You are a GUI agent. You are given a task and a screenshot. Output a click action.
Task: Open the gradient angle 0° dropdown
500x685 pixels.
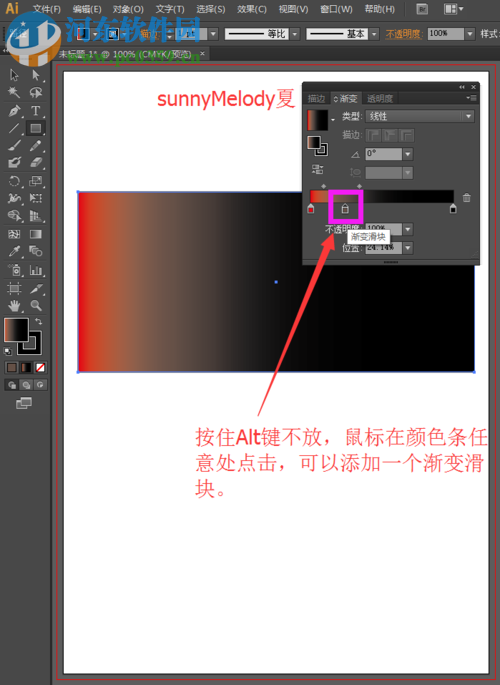[407, 154]
